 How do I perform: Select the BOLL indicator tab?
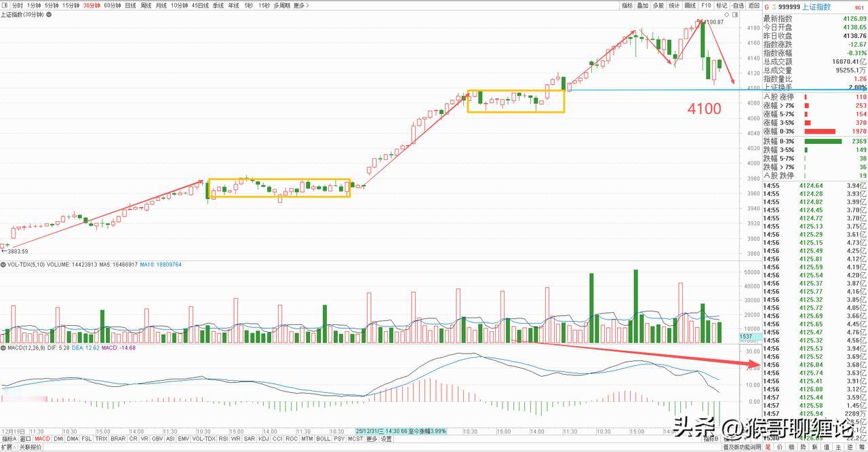pos(323,438)
